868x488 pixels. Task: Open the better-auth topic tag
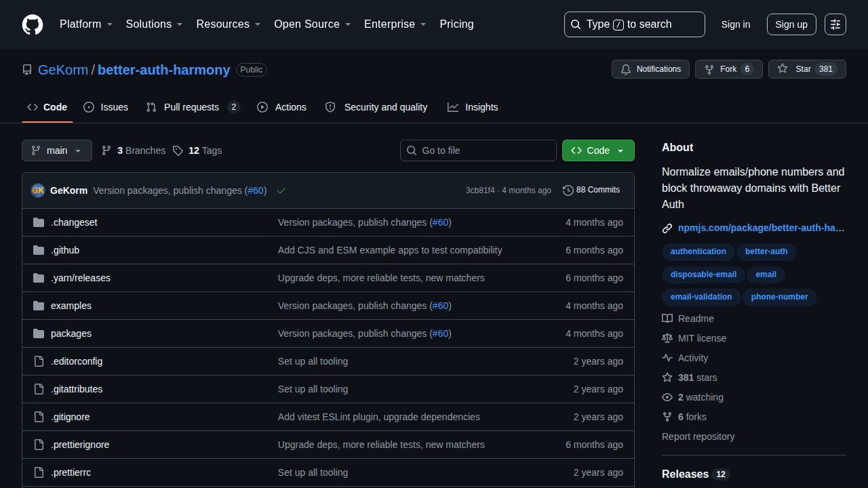coord(766,251)
